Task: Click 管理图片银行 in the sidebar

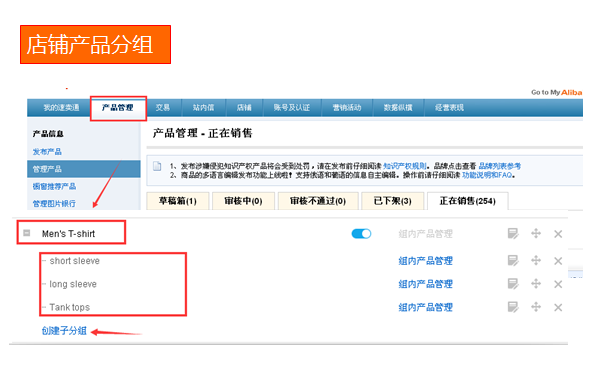Action: tap(54, 203)
